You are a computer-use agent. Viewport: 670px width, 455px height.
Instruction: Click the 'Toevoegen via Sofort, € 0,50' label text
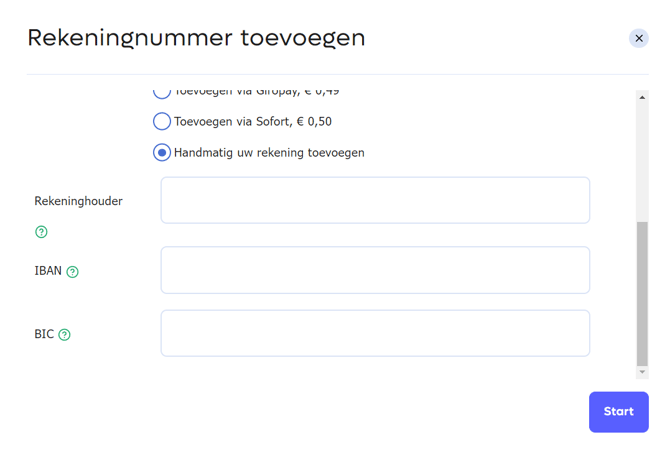[x=253, y=122]
